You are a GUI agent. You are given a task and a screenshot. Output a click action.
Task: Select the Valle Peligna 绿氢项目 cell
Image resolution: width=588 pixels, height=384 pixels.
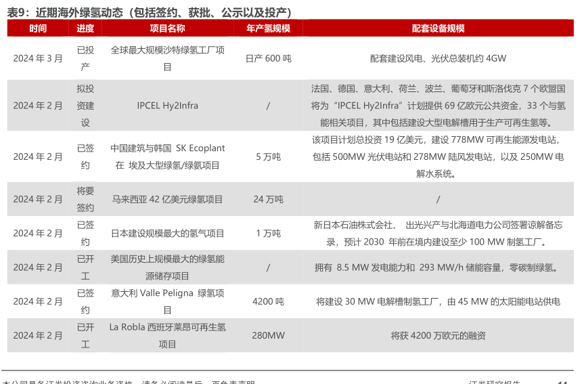tap(167, 301)
